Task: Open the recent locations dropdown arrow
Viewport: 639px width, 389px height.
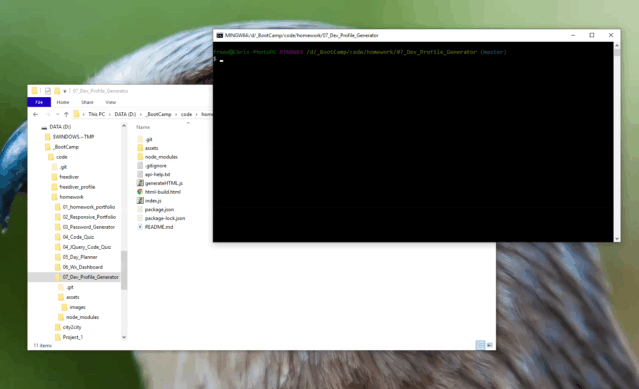Action: (x=57, y=114)
